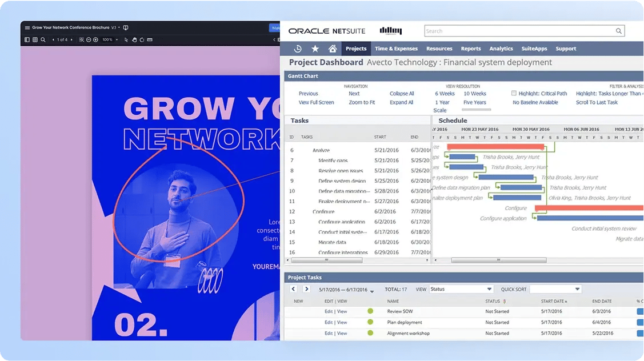Viewport: 644px width, 361px height.
Task: Open the Recent Records clock icon
Action: click(x=297, y=49)
